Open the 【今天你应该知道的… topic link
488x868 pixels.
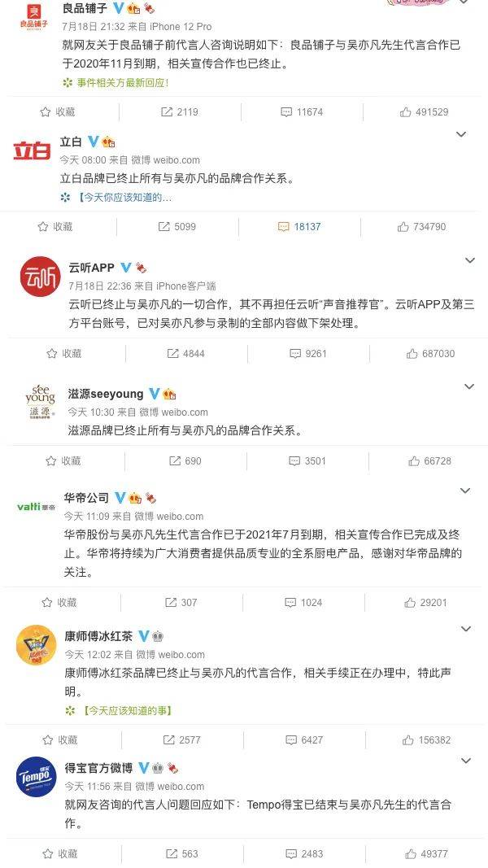(x=117, y=197)
